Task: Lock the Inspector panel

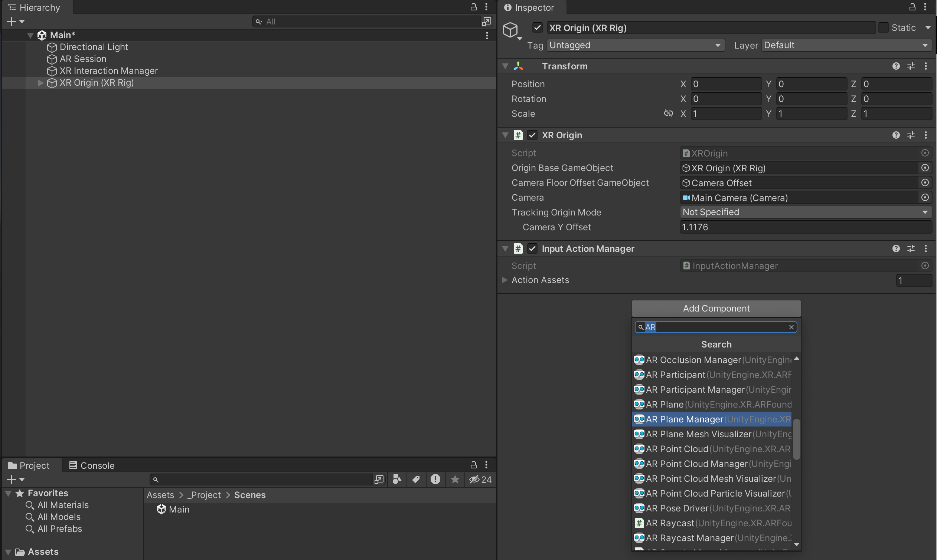Action: pyautogui.click(x=912, y=7)
